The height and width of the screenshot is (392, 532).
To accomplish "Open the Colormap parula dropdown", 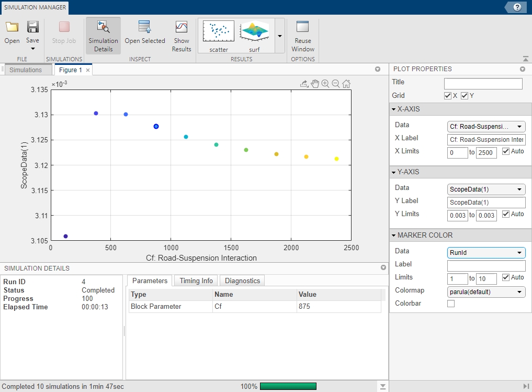I will pos(486,292).
